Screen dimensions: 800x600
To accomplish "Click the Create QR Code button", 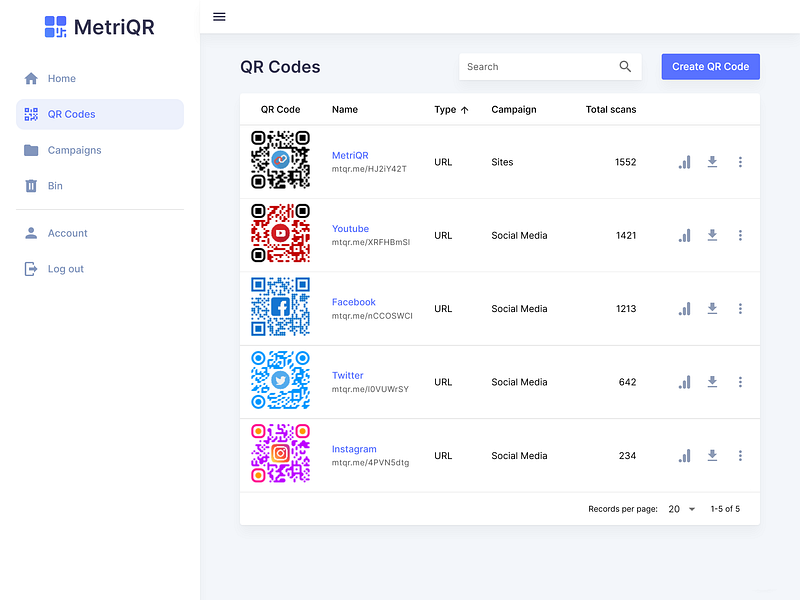I will pos(710,66).
